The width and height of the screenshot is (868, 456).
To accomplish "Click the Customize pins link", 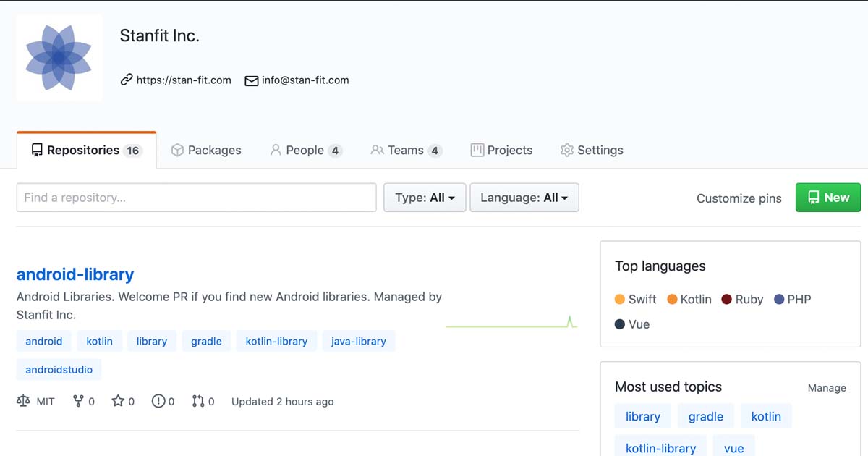I will [x=739, y=198].
